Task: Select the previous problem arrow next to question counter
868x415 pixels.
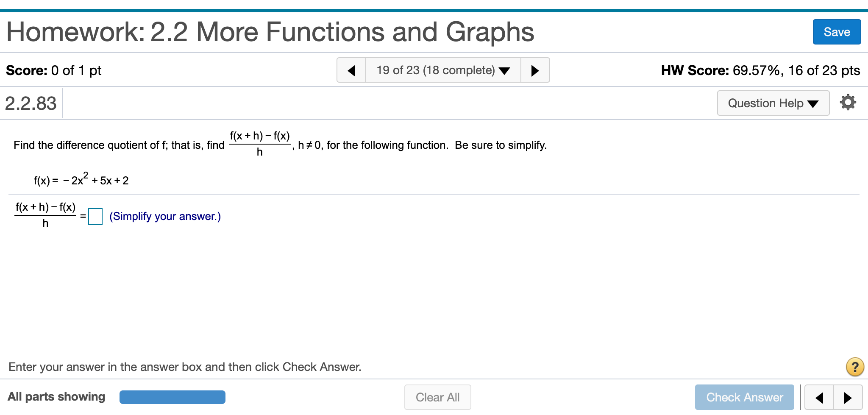Action: [351, 70]
